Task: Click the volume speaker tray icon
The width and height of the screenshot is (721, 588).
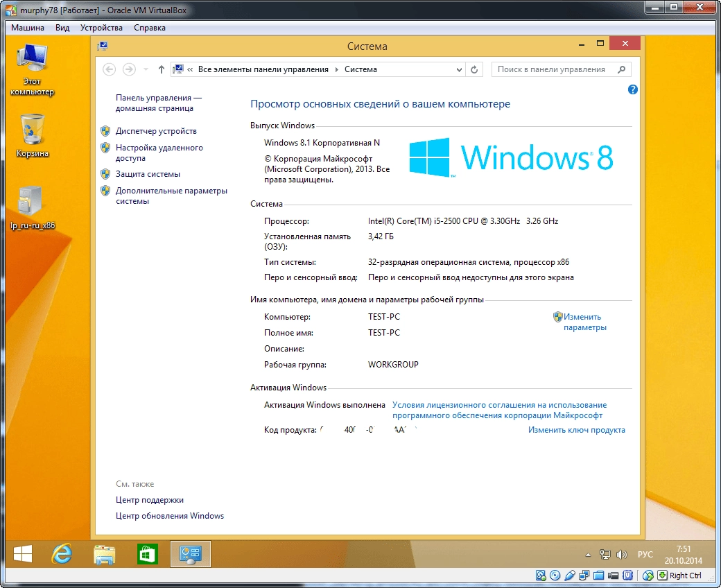Action: [621, 555]
